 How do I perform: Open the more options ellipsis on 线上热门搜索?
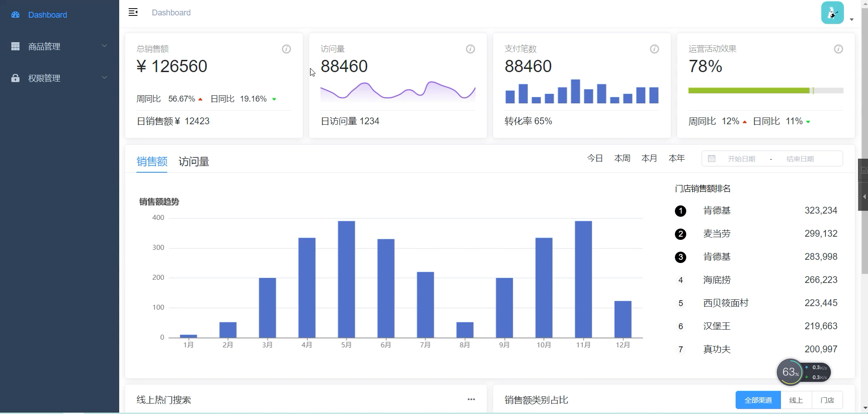pyautogui.click(x=471, y=399)
